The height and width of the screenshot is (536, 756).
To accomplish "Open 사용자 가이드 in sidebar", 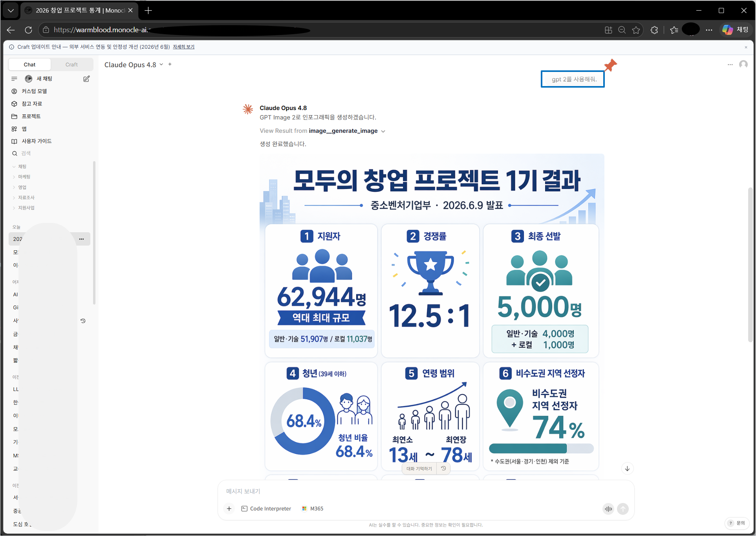I will pyautogui.click(x=37, y=141).
